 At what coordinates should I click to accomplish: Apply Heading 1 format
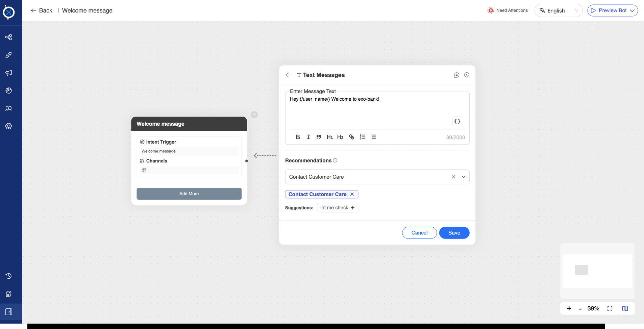pos(330,137)
